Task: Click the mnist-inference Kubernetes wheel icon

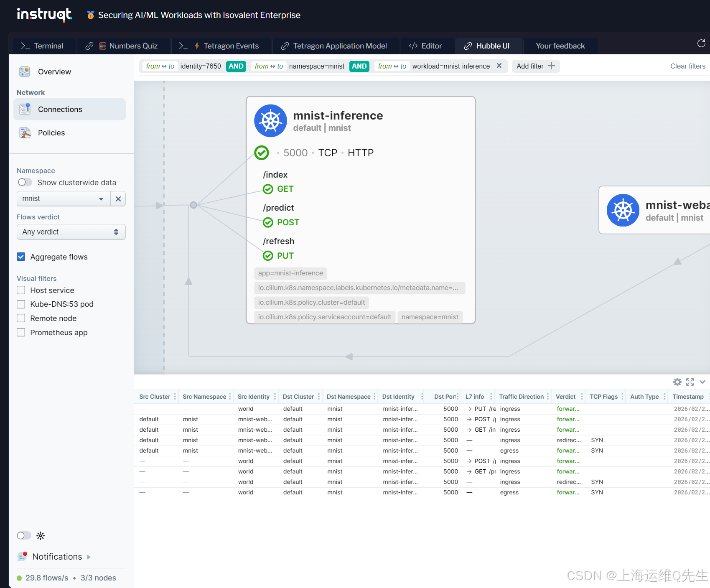Action: (x=271, y=121)
